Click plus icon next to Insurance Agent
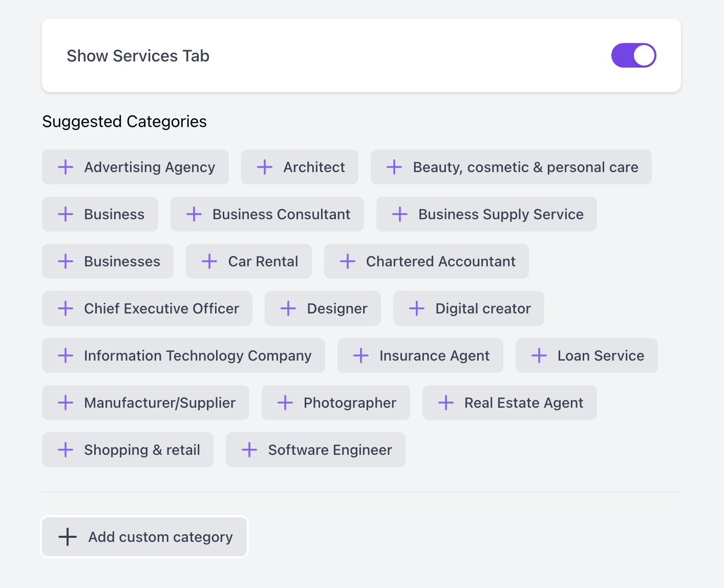 [x=361, y=355]
